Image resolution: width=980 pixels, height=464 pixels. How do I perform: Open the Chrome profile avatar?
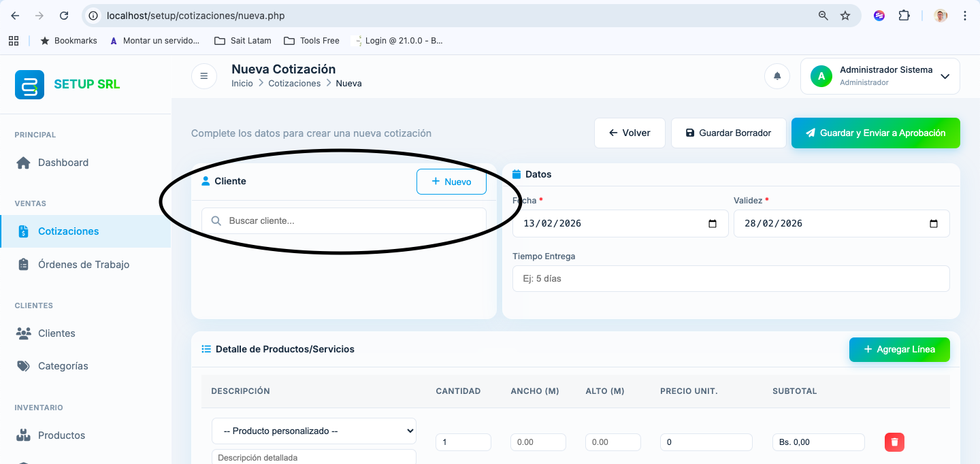point(941,16)
